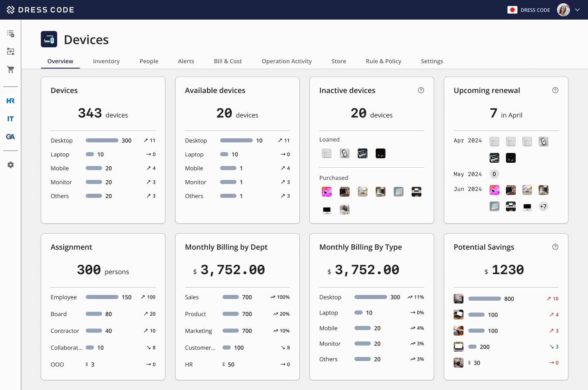
Task: Open the help icon on Inactive devices card
Action: coord(421,90)
